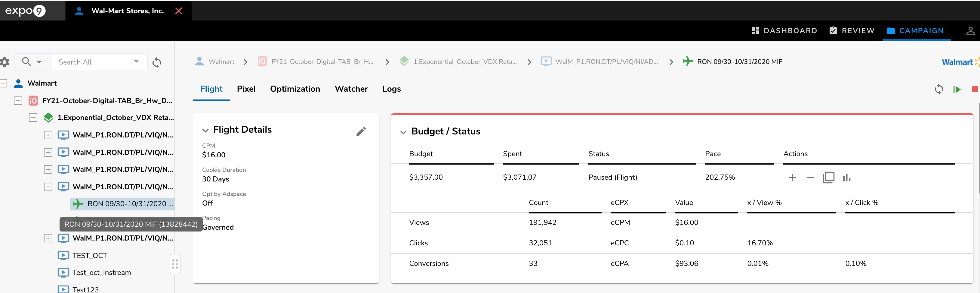This screenshot has height=293, width=980.
Task: Close the Wal-Mart Stores, Inc. tab
Action: coord(178,11)
